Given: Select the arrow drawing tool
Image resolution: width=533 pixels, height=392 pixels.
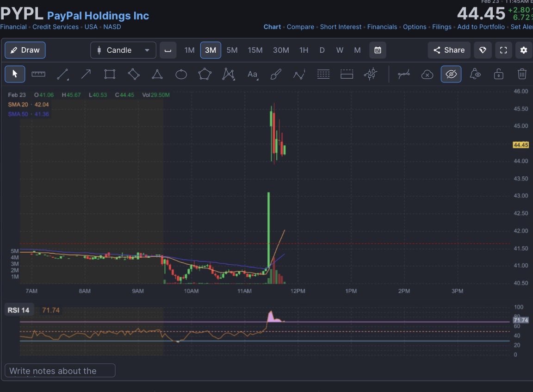Looking at the screenshot, I should [x=86, y=74].
